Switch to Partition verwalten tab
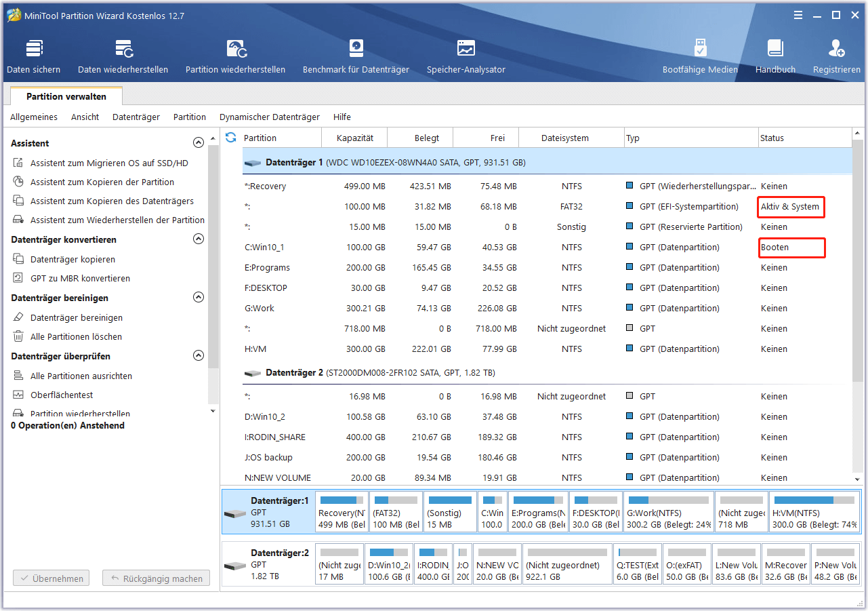 point(66,97)
